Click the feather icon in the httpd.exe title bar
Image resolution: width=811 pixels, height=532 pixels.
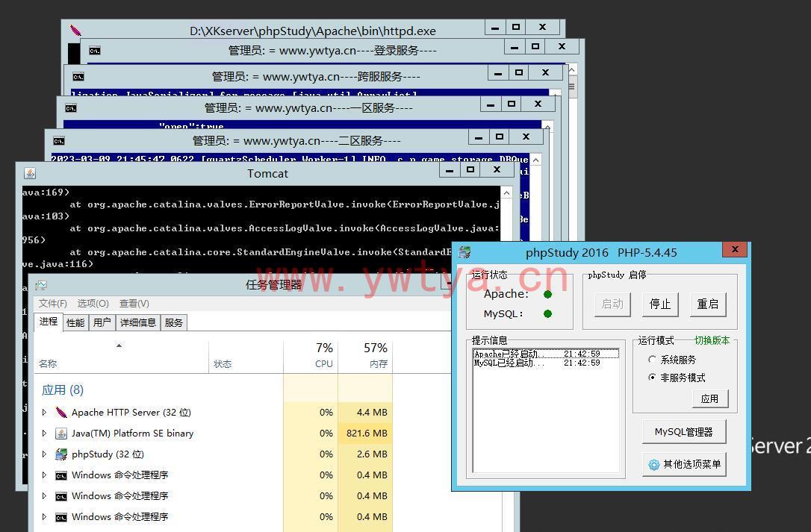(x=75, y=31)
